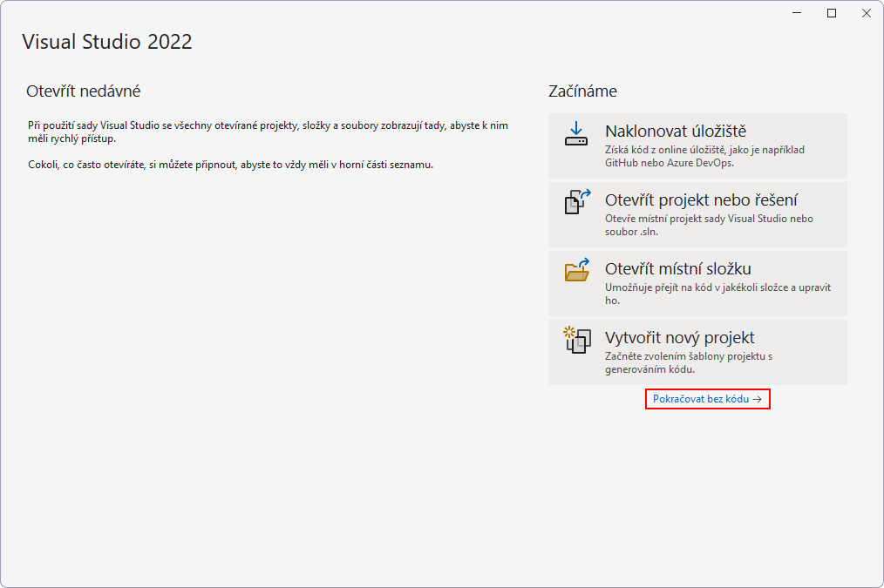Close the Visual Studio 2022 start window
Screen dimensions: 884x588
click(865, 13)
